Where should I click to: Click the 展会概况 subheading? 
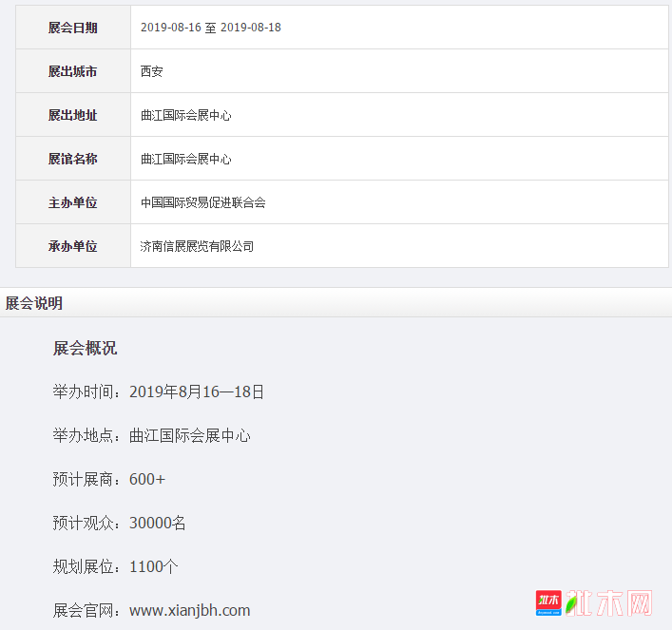click(x=85, y=348)
